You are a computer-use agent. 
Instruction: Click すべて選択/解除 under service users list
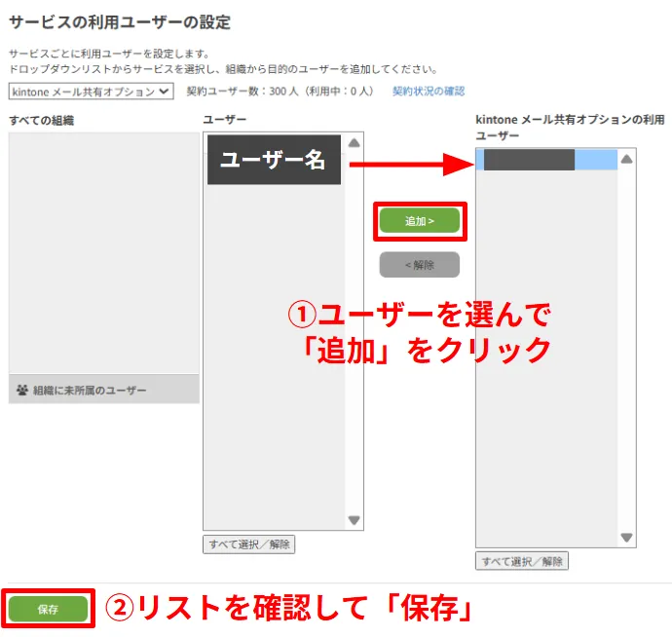[x=522, y=561]
